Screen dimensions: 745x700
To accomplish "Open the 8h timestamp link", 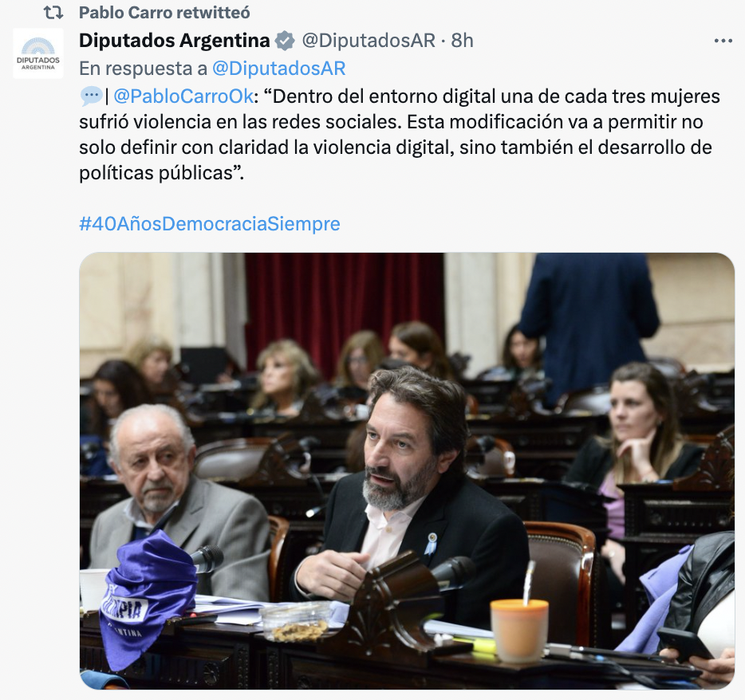I will point(462,41).
